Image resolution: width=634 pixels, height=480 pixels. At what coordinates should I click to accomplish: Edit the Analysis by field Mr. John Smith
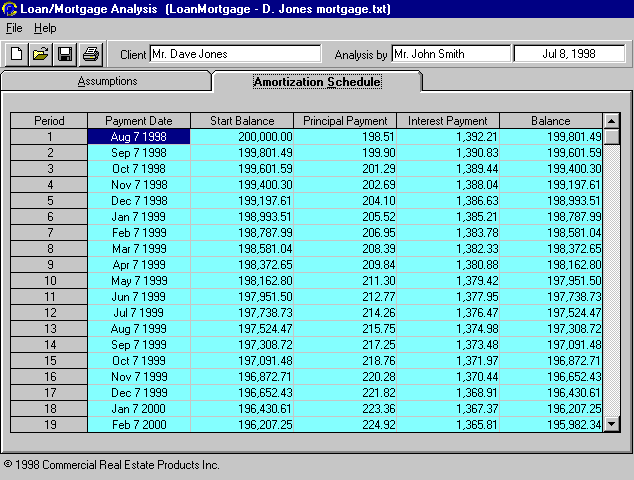click(x=451, y=54)
